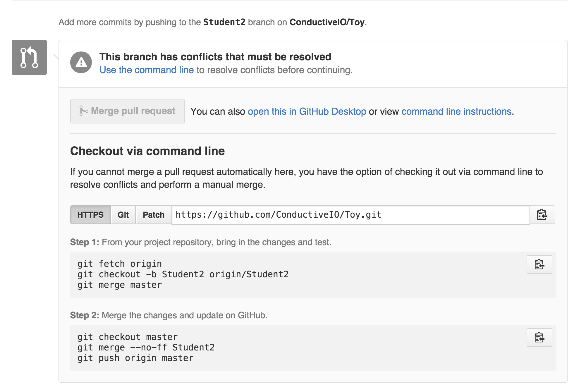Copy Step 2 git commands to clipboard
574x392 pixels.
tap(539, 338)
